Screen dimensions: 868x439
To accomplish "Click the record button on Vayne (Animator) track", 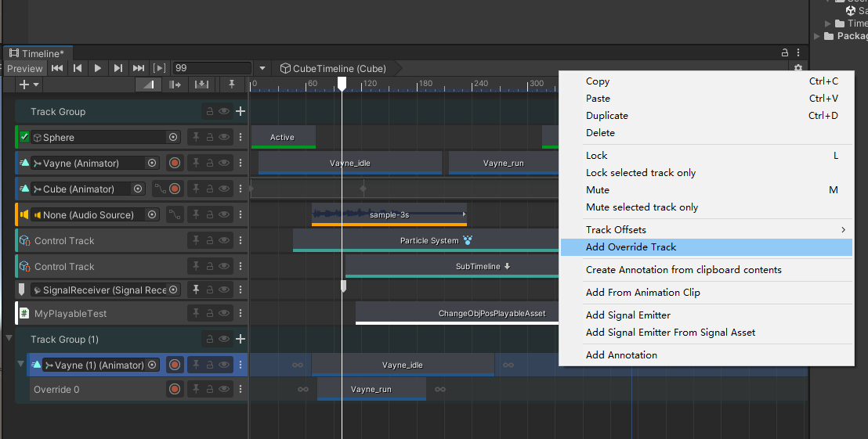I will pos(175,164).
